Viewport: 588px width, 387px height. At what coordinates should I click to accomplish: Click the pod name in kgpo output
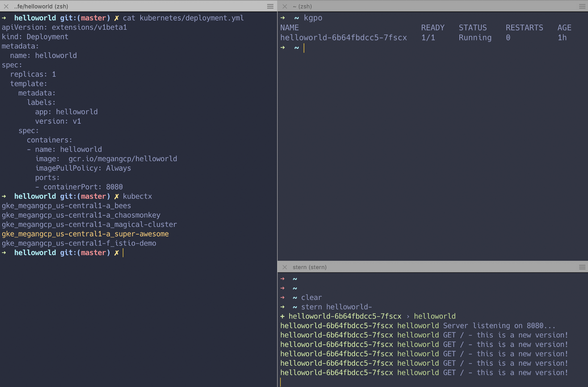pyautogui.click(x=344, y=38)
